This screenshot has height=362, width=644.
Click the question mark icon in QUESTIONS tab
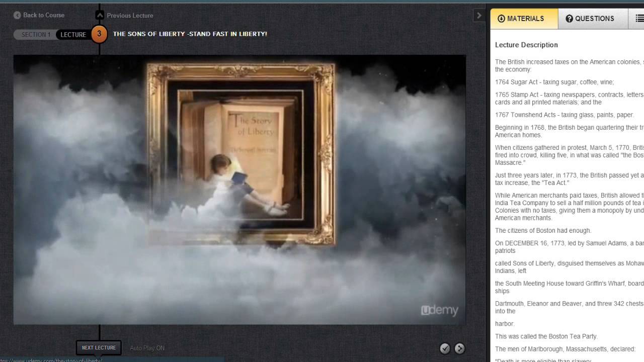tap(570, 19)
